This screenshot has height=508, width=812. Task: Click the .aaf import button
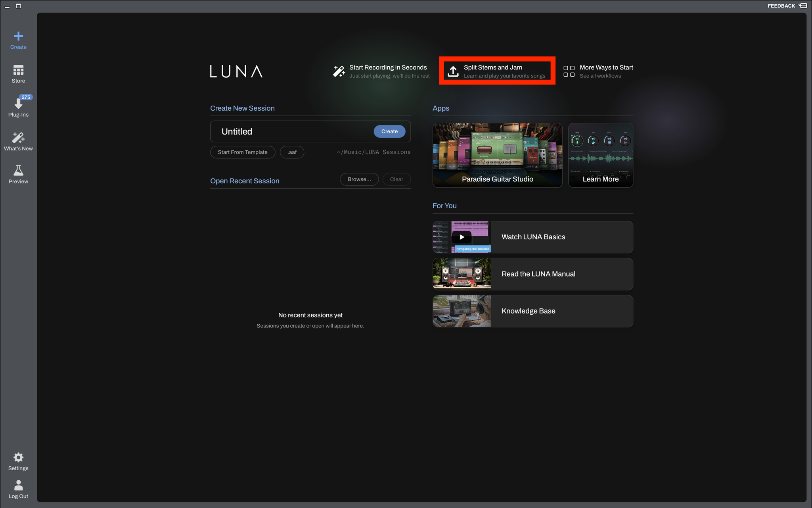coord(292,152)
